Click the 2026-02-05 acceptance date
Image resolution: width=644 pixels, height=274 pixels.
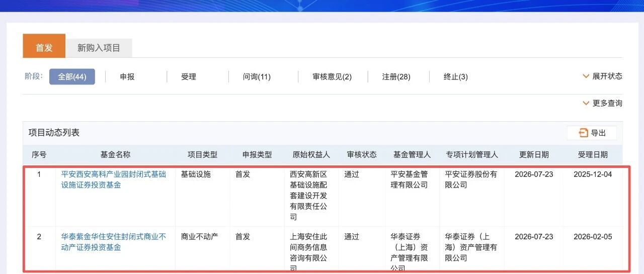pyautogui.click(x=593, y=237)
